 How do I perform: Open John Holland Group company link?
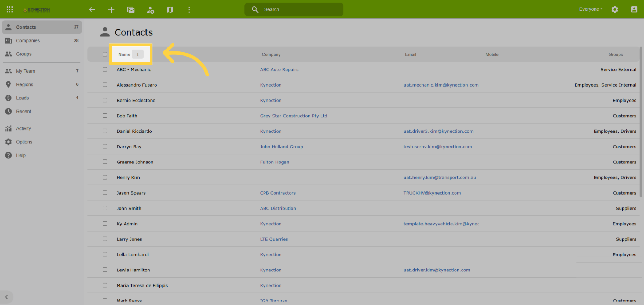click(281, 147)
